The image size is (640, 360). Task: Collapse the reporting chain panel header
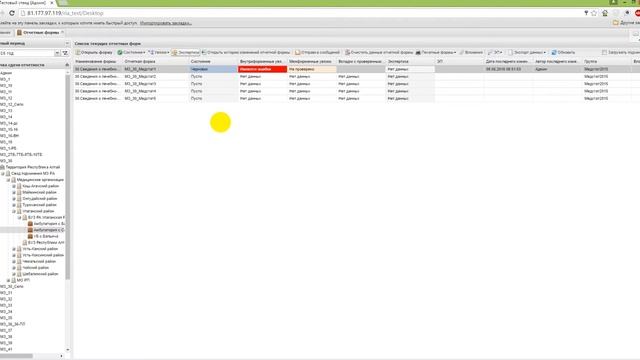[x=67, y=65]
